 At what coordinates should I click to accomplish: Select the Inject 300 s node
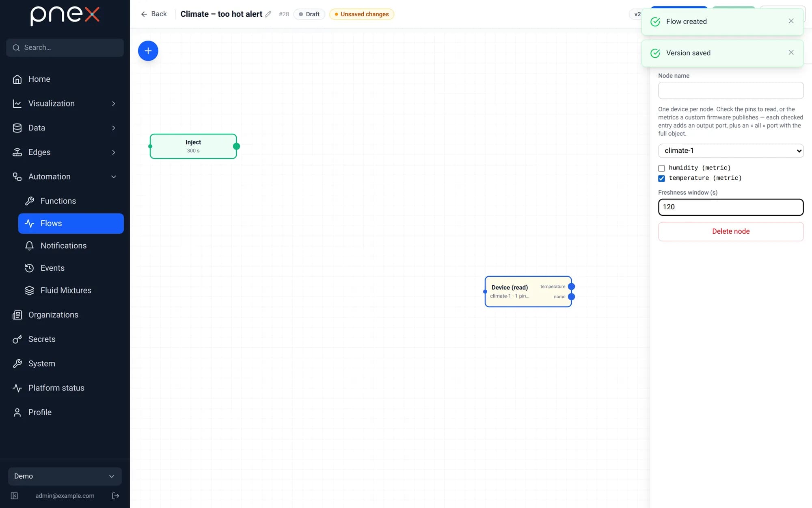coord(193,146)
